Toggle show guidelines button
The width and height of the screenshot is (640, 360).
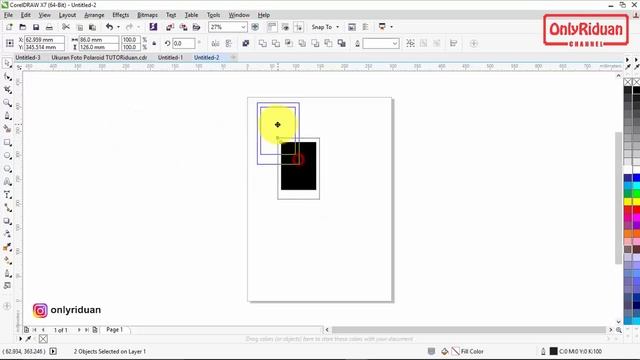[299, 27]
